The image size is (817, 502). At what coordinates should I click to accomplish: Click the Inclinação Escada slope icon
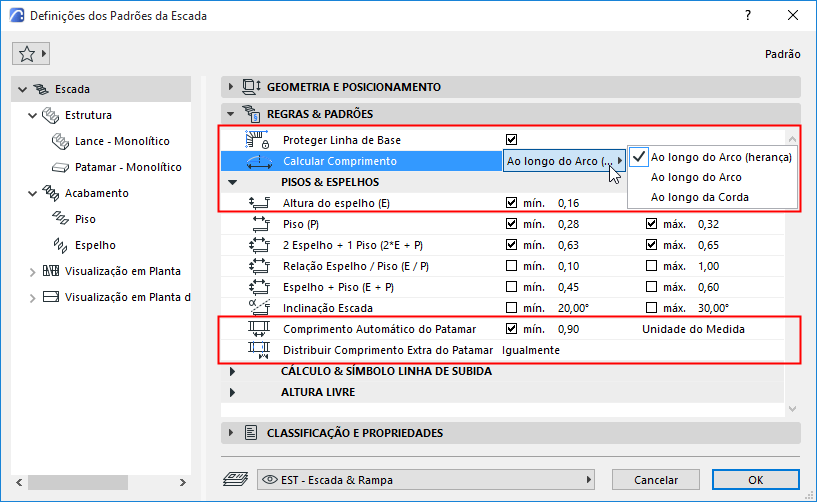[259, 308]
